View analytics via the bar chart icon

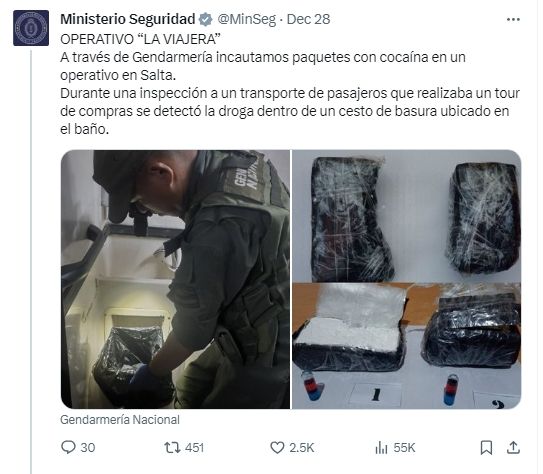tap(381, 448)
